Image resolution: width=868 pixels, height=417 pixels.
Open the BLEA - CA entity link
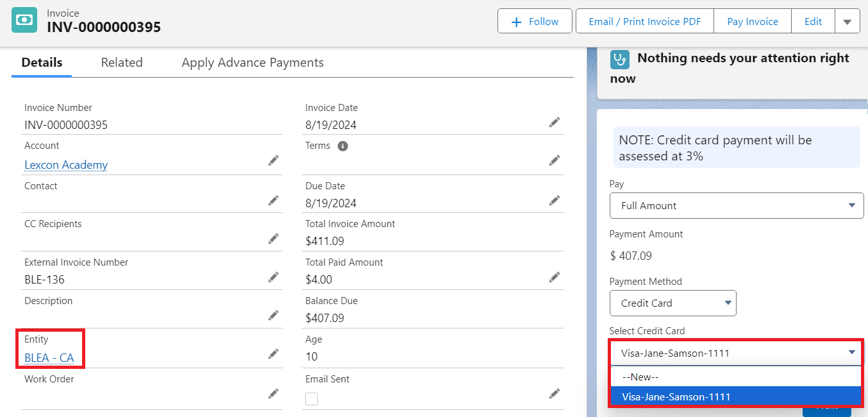[x=49, y=358]
